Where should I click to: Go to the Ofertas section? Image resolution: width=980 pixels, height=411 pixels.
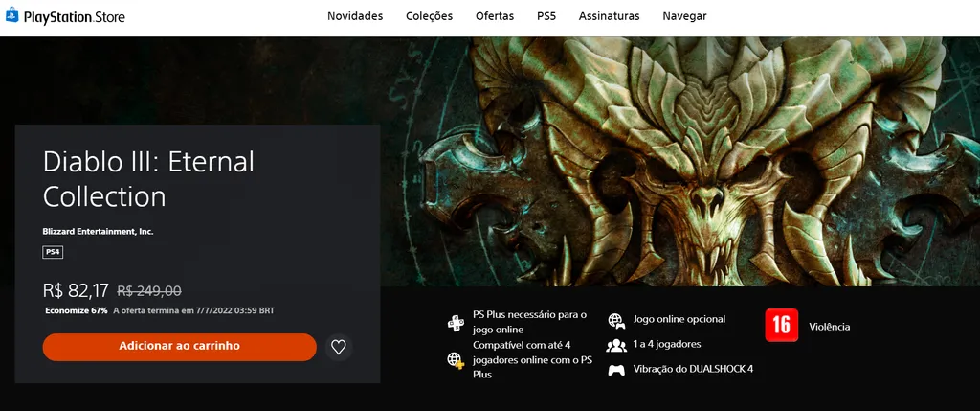(x=495, y=16)
